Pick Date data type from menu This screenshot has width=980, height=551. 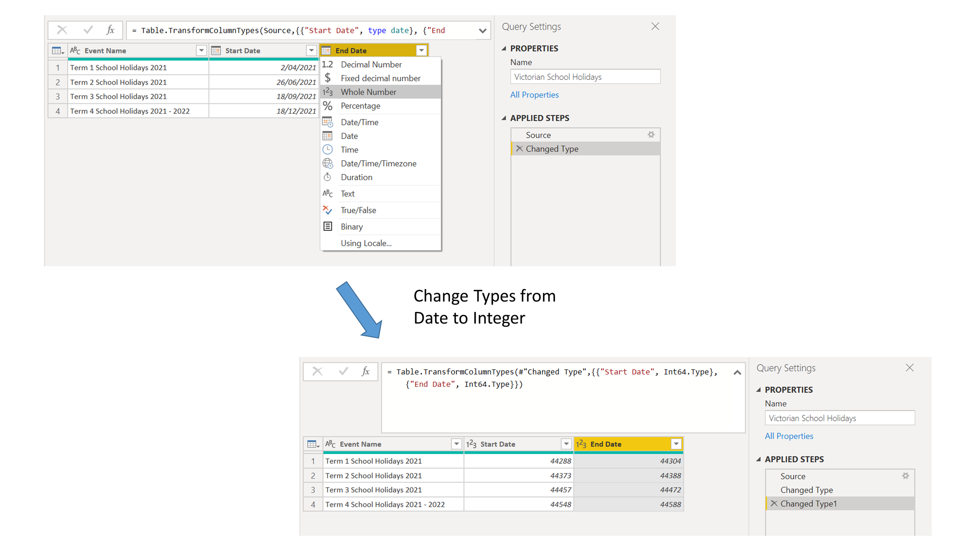pos(381,136)
